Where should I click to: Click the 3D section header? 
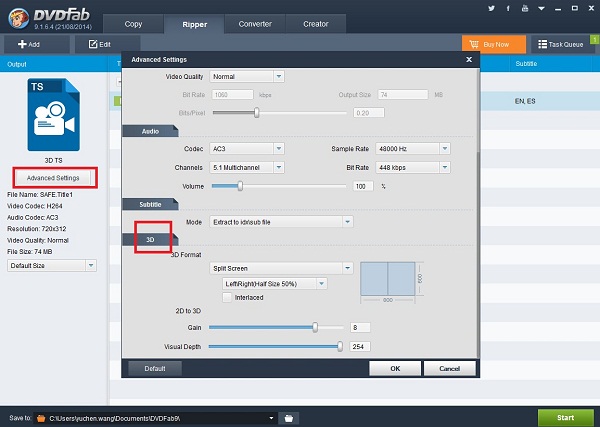150,240
